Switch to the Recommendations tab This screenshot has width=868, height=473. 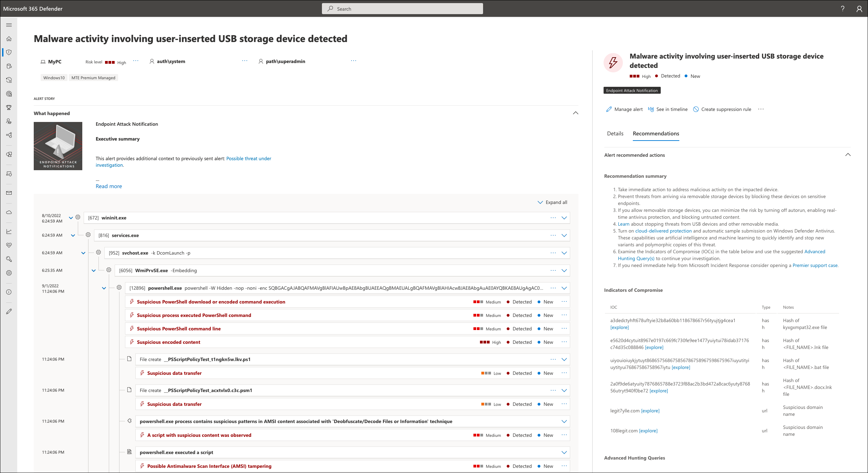656,133
